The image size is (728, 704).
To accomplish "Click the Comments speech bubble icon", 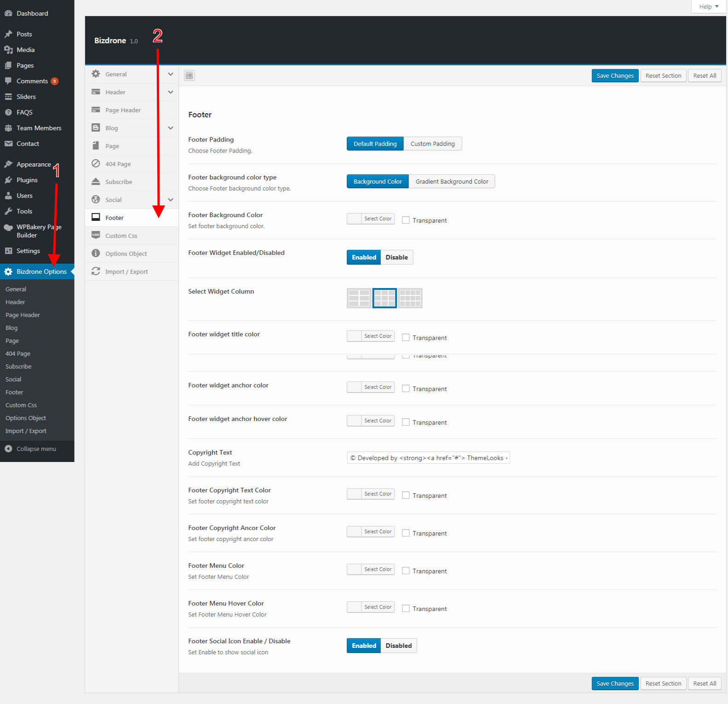I will 8,81.
